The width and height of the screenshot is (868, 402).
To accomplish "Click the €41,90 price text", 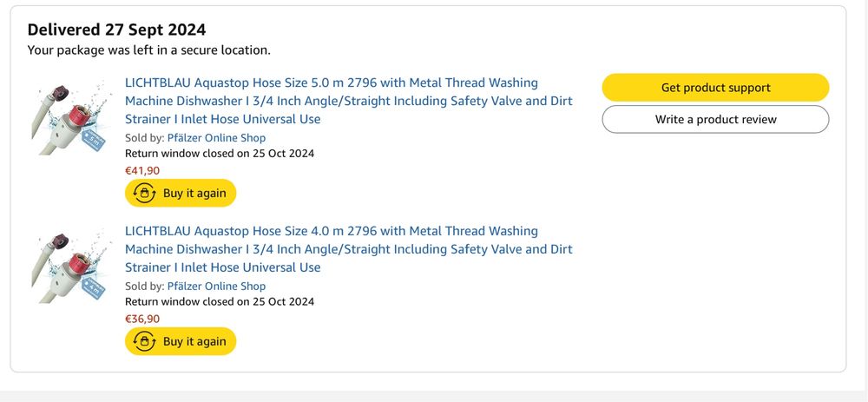I will [142, 170].
